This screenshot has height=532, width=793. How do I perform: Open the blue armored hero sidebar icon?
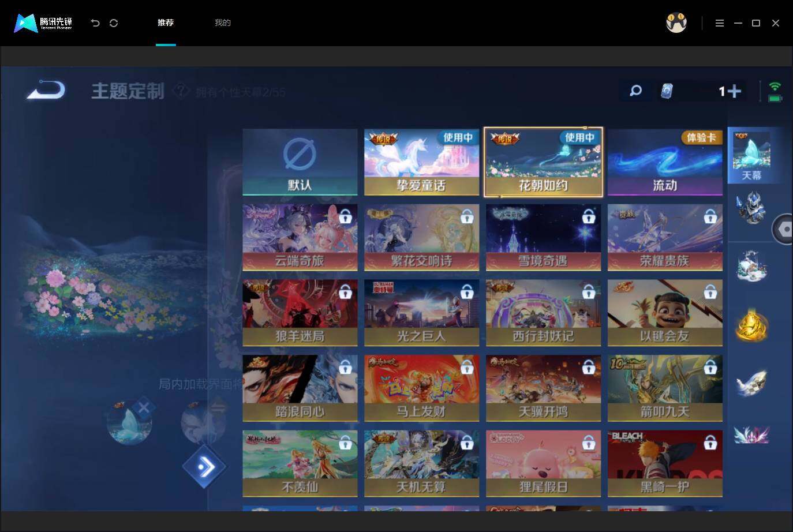pyautogui.click(x=751, y=208)
